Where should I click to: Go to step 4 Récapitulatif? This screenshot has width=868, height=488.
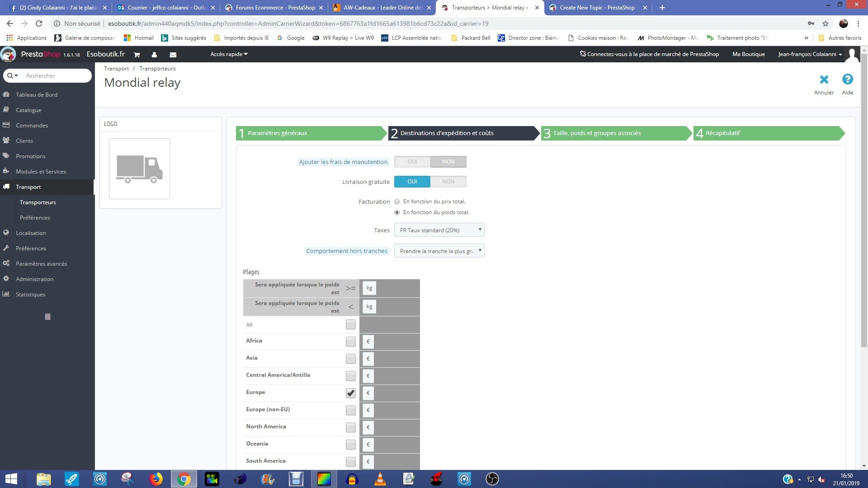click(769, 133)
